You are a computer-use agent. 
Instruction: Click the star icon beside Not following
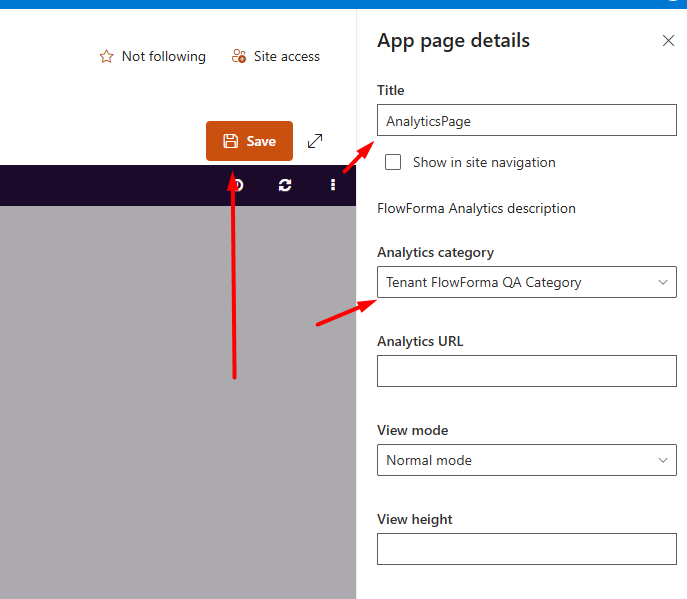tap(106, 57)
